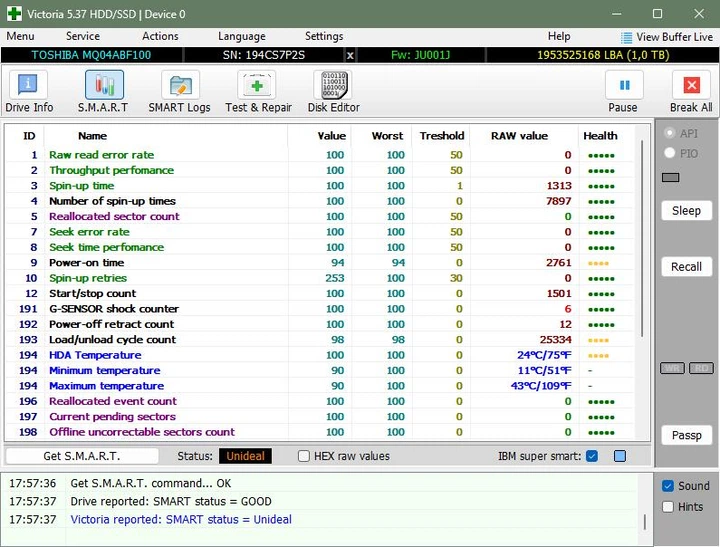720x547 pixels.
Task: Click the Sleep button
Action: [x=686, y=211]
